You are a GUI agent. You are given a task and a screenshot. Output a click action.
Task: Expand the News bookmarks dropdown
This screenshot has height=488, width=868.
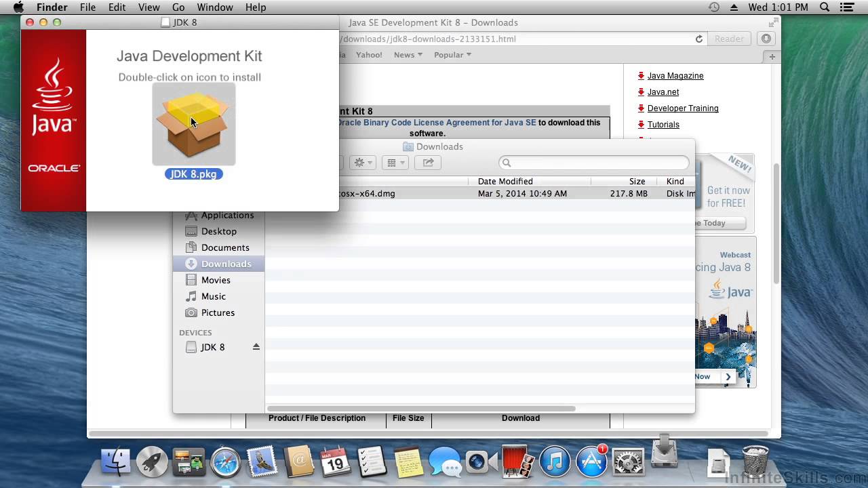pos(408,55)
